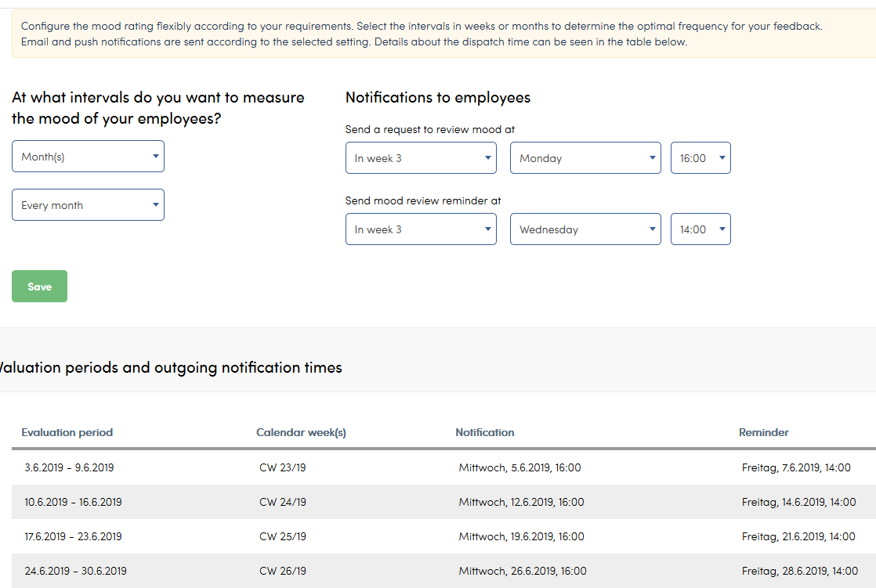Open the Wednesday reminder day dropdown

click(585, 229)
